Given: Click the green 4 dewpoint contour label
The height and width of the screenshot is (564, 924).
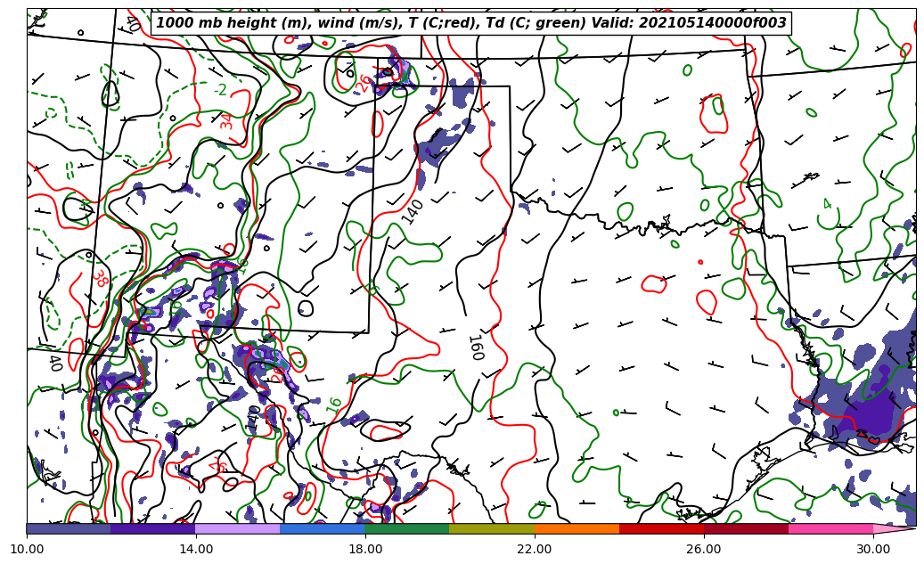Looking at the screenshot, I should tap(828, 204).
